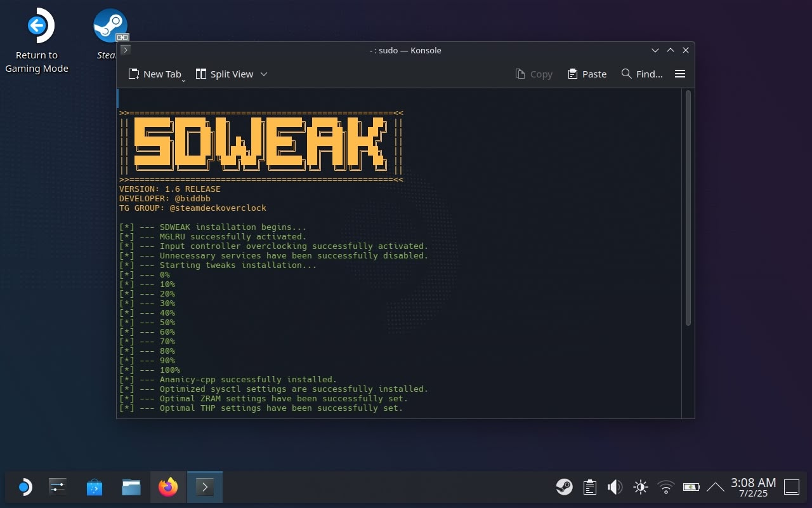Screen dimensions: 812x508
Task: Open the Find search tool
Action: 642,74
